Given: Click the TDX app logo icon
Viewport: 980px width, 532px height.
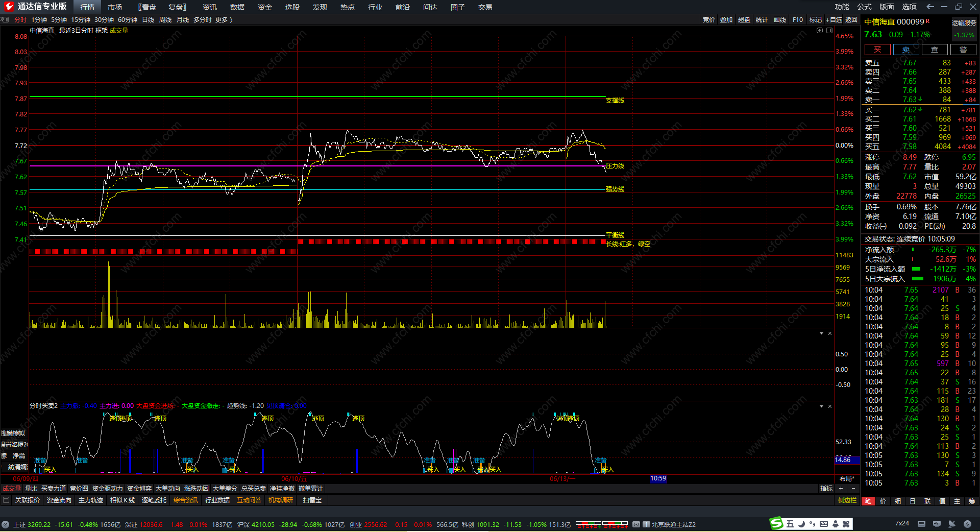Looking at the screenshot, I should (x=9, y=7).
